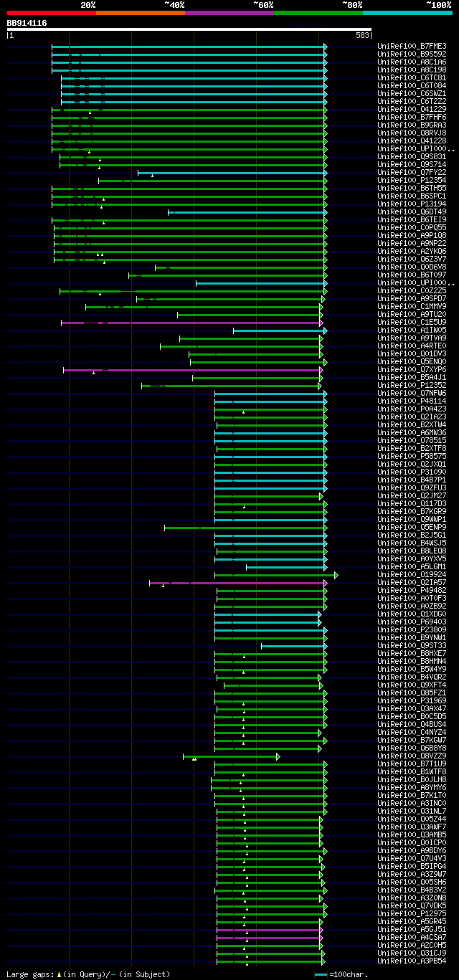Click the UniRef100_P12354 label
Screen dimensions: 459x980
[x=412, y=181]
